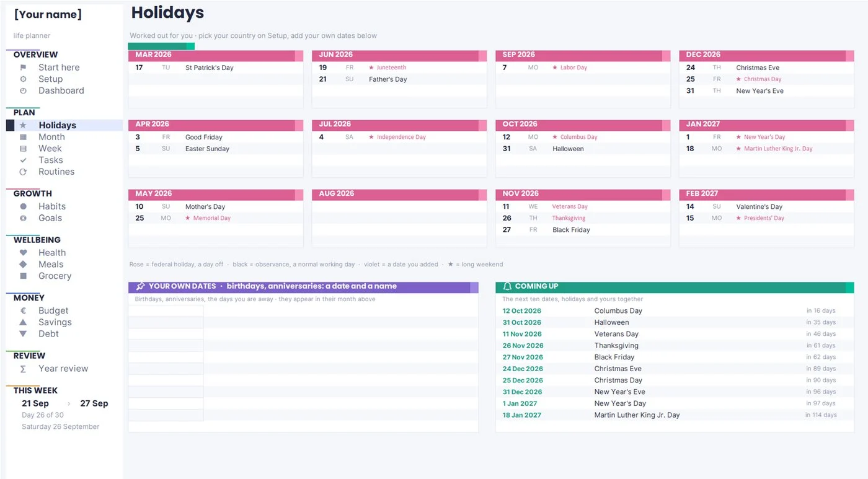Select Mother's Day in May 2026
Viewport: 868px width, 479px height.
205,207
